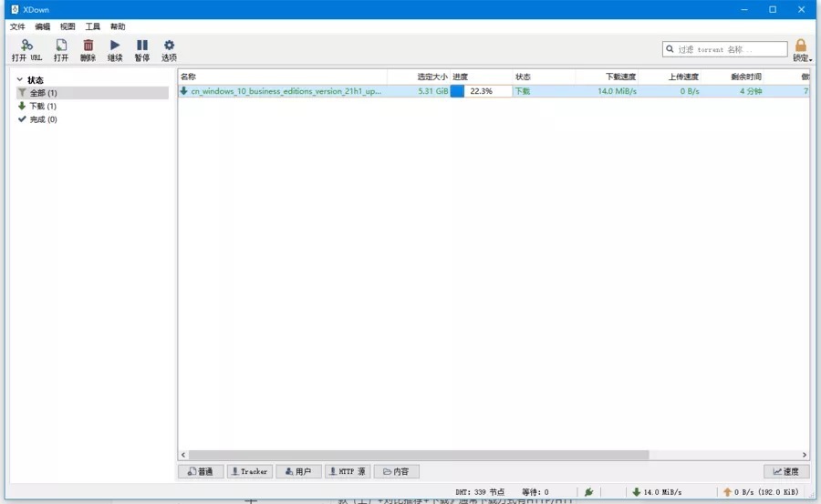Viewport: 821px width, 504px height.
Task: Click the 14.0 MiB/s cell in the torrent row
Action: (x=618, y=91)
